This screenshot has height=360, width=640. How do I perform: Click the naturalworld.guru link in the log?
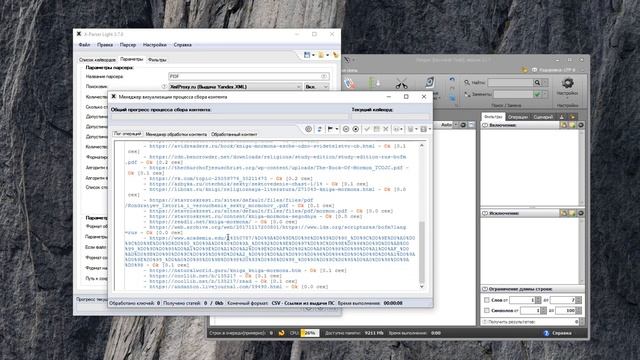pyautogui.click(x=225, y=270)
